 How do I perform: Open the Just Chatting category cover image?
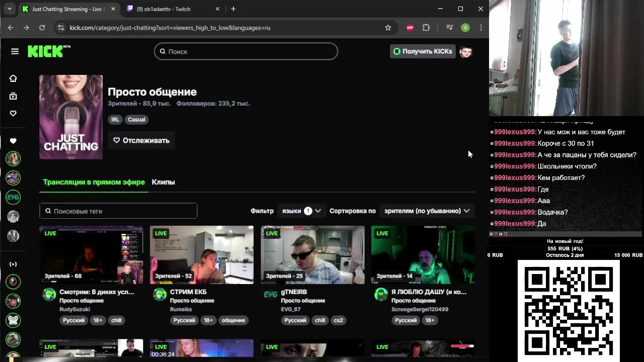(71, 117)
